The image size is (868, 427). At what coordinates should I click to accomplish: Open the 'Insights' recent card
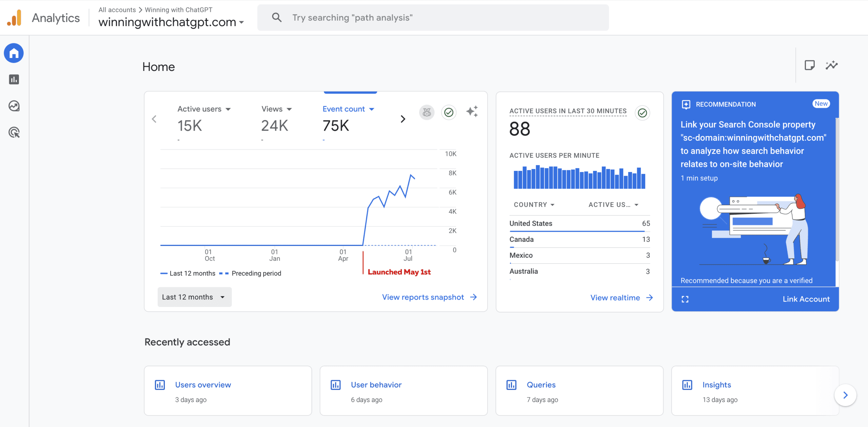(x=755, y=391)
